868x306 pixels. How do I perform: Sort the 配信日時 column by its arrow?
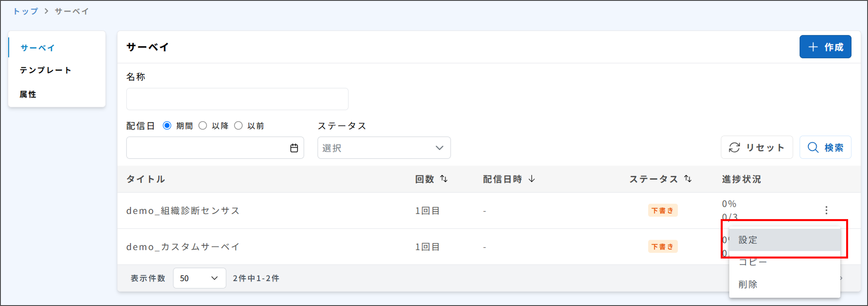click(532, 179)
